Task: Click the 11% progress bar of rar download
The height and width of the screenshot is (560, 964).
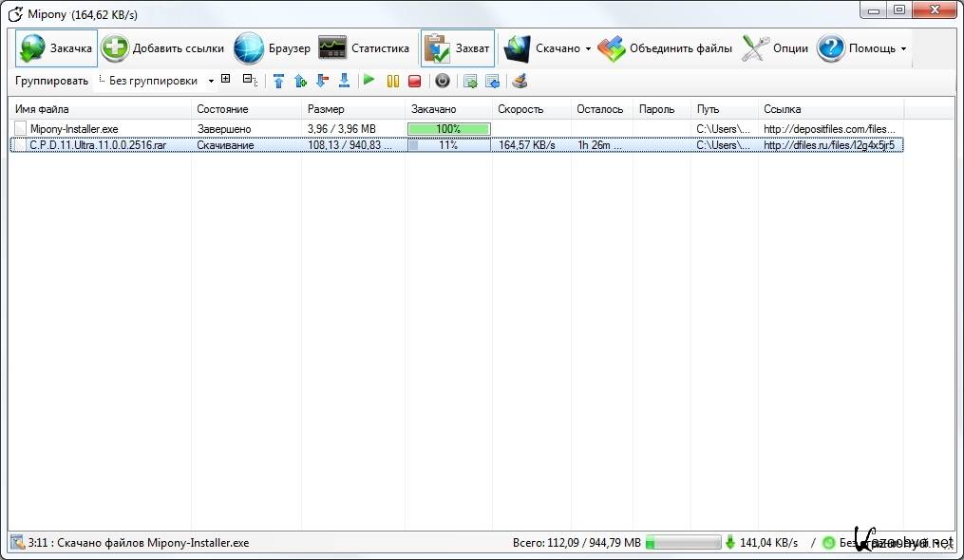Action: [448, 145]
